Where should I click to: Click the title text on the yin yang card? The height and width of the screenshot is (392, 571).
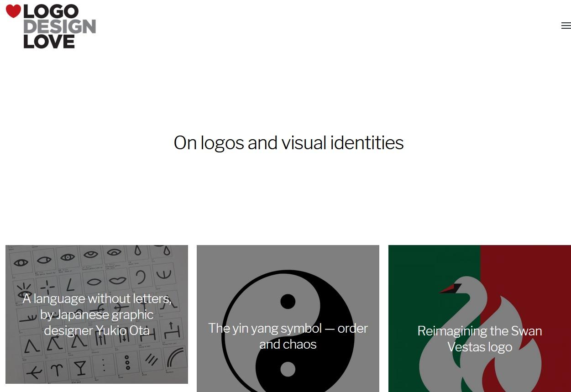tap(288, 336)
